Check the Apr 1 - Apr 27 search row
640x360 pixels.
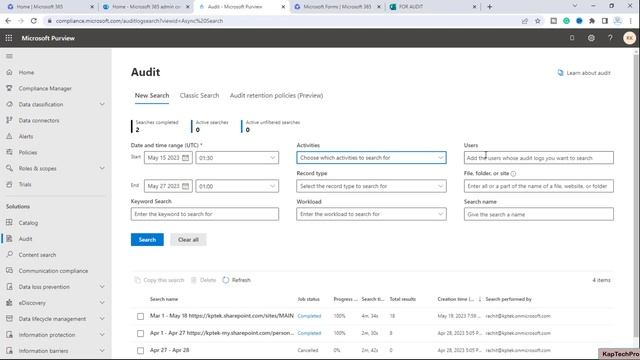140,333
